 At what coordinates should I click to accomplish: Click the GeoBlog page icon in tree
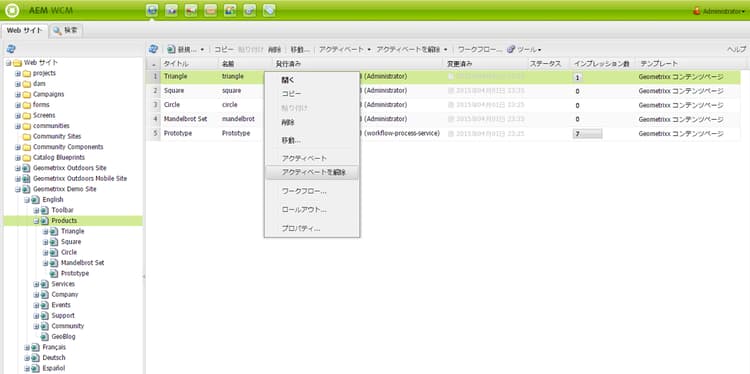(45, 337)
